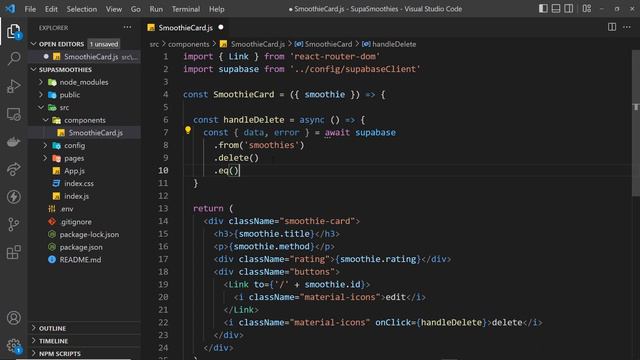Open the Run menu
The image size is (640, 360).
(x=156, y=9)
